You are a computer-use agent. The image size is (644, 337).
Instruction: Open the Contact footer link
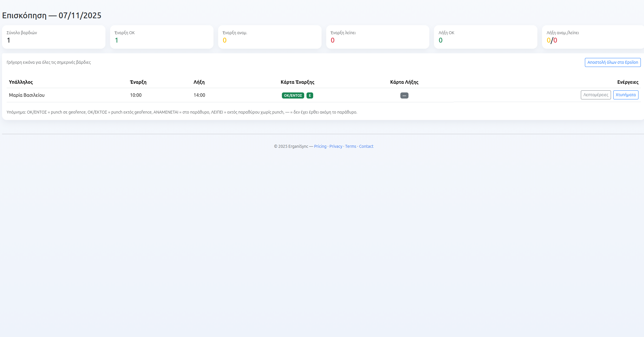click(366, 146)
